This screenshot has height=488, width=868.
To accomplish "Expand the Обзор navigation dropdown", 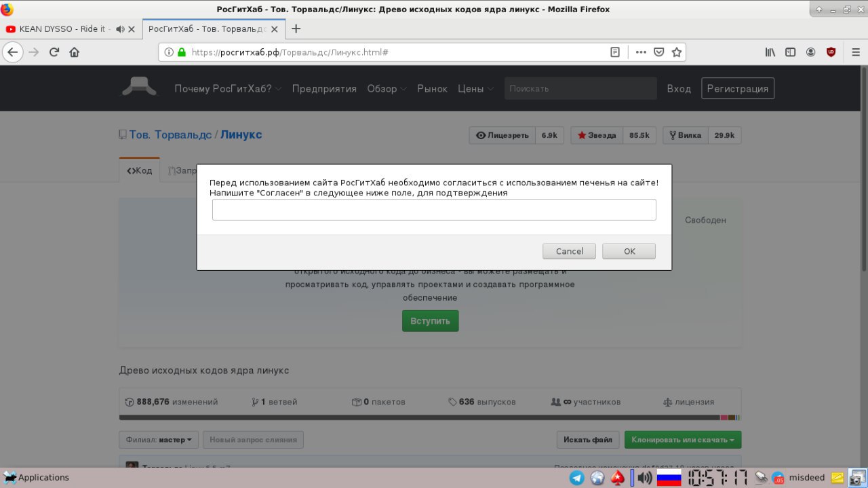I will pyautogui.click(x=387, y=89).
